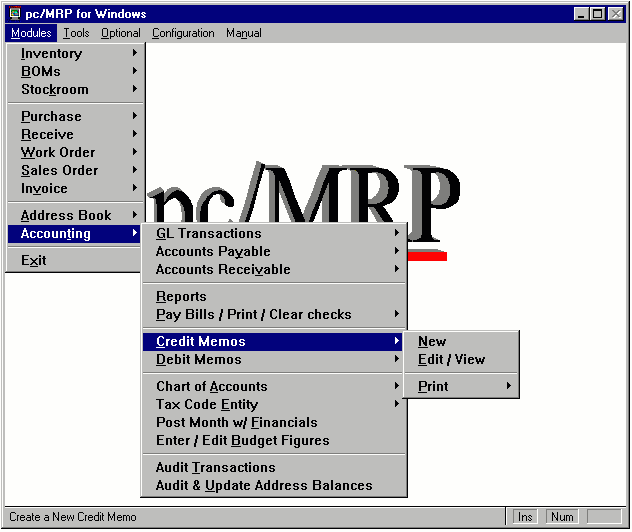Choose Post Month w/ Financials
Screen dimensions: 632x532
pos(274,422)
